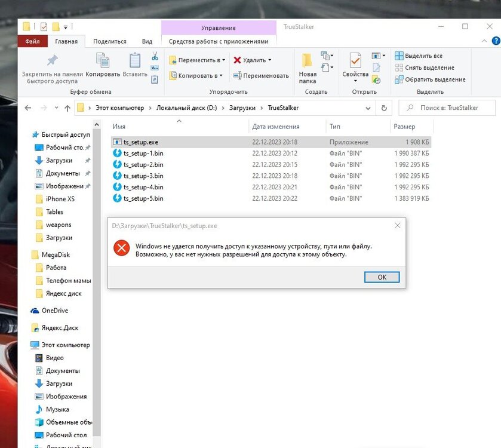The width and height of the screenshot is (501, 448).
Task: Click Обратить выделение
Action: click(430, 79)
